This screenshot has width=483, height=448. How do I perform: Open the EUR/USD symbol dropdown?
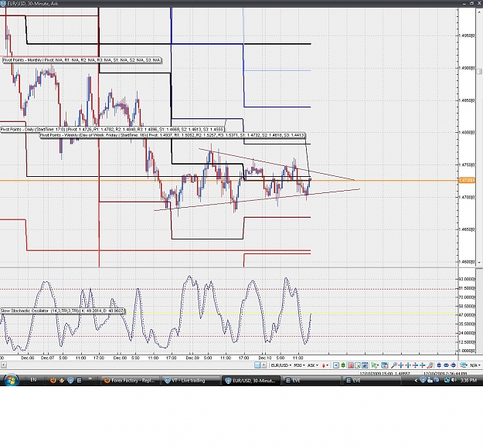click(281, 365)
